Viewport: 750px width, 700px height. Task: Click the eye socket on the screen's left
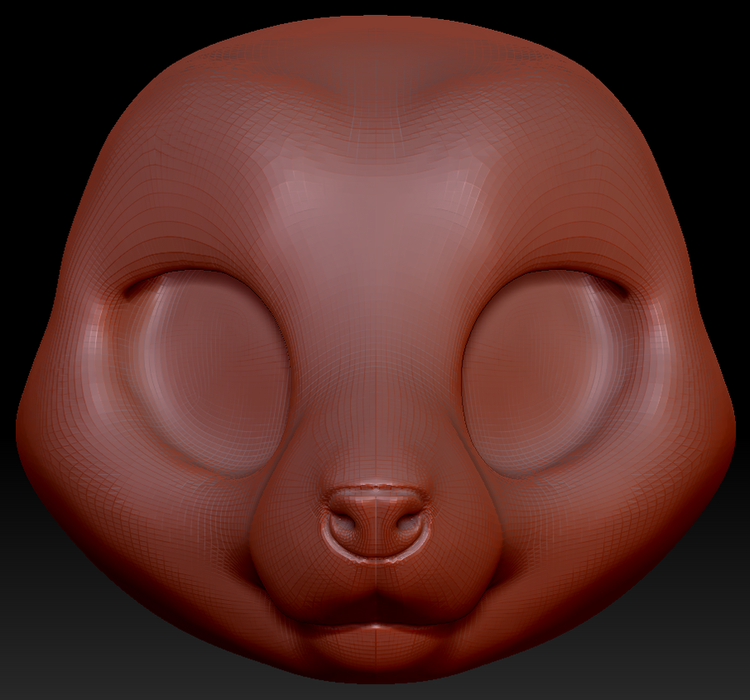click(208, 371)
